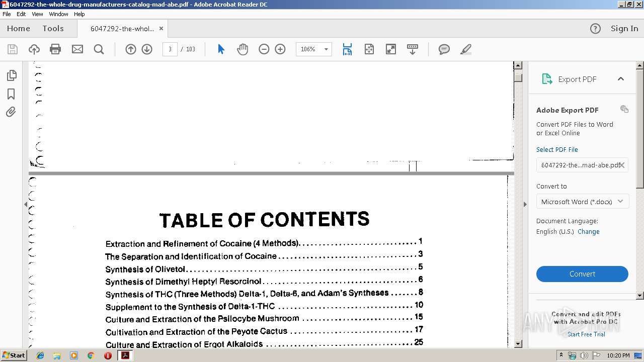Viewport: 644px width, 362px height.
Task: Collapse the Export PDF section chevron
Action: [621, 79]
